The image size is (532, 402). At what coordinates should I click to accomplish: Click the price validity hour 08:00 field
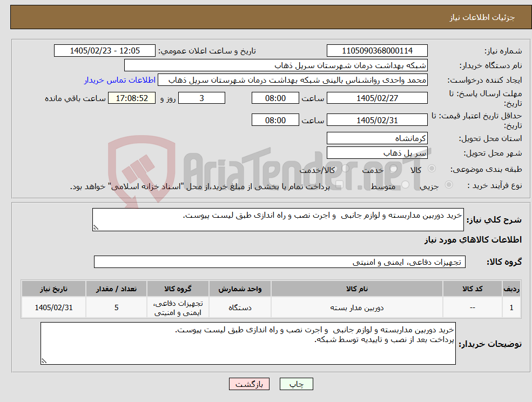275,120
